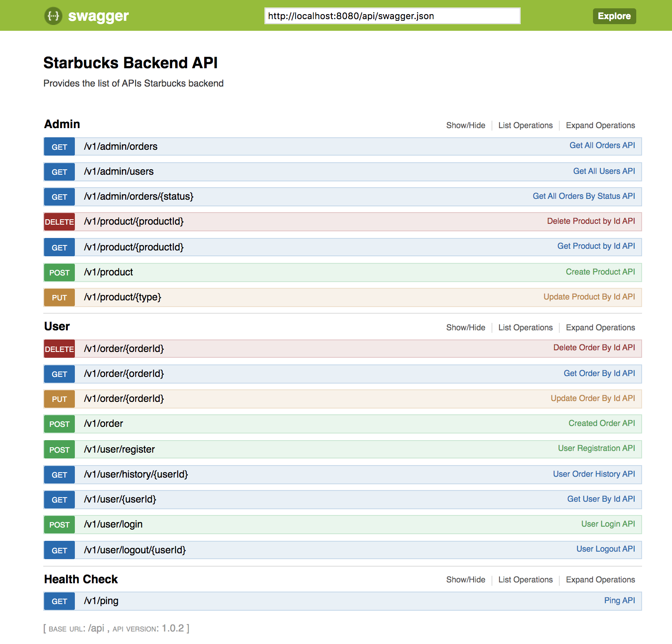Click the Swagger logo icon
This screenshot has height=644, width=672.
coord(53,16)
